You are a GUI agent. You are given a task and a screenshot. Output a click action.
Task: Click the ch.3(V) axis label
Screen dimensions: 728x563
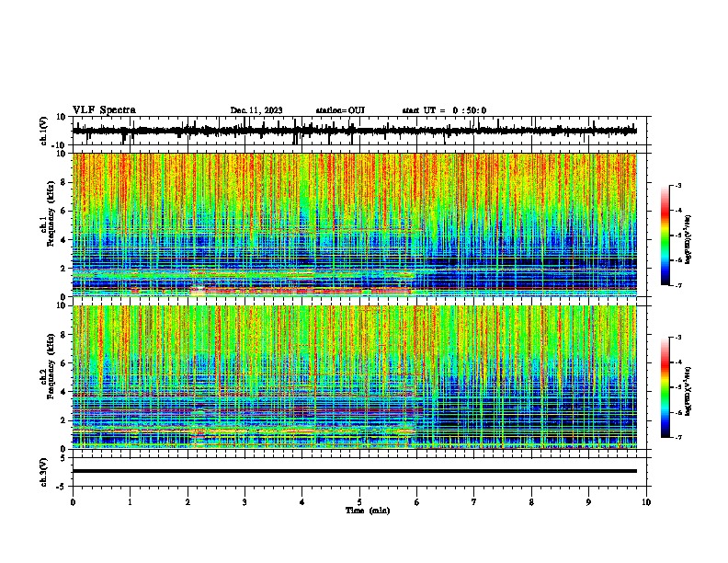point(43,472)
